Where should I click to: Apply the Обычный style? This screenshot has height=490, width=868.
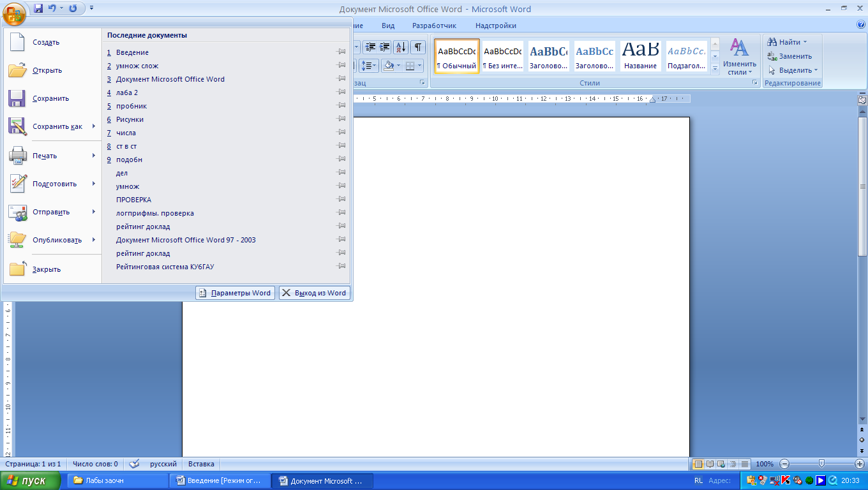pos(457,56)
